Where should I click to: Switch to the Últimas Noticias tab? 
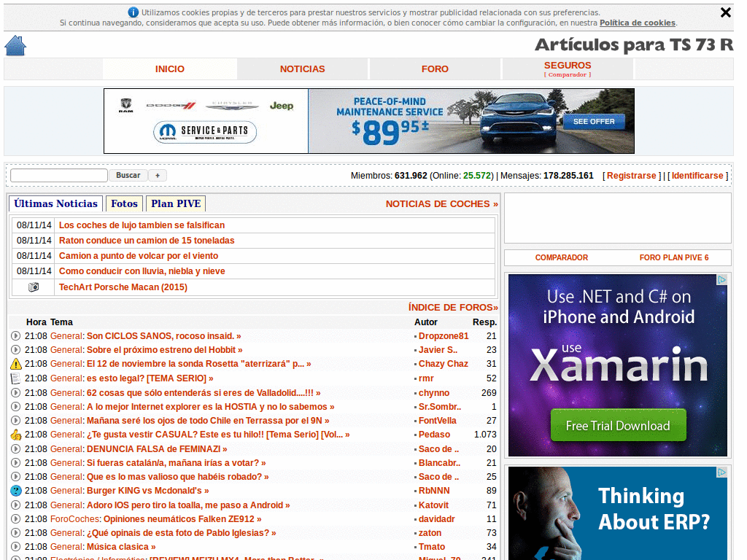click(55, 204)
